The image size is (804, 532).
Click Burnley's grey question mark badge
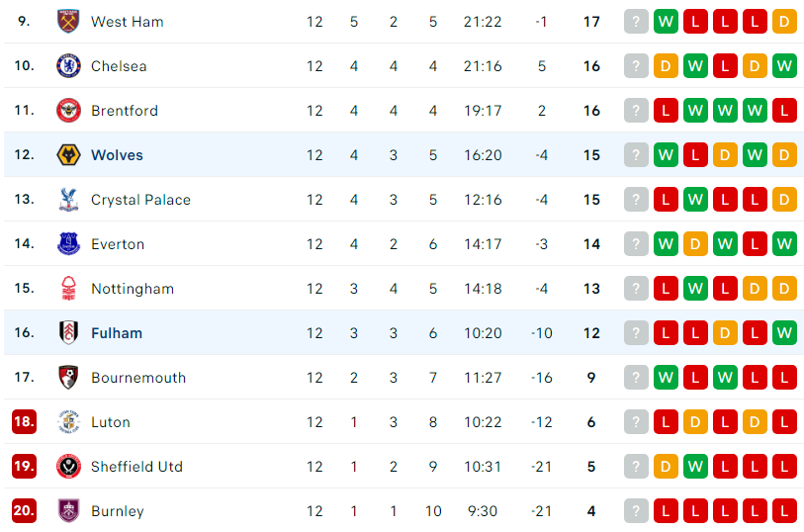pos(636,511)
